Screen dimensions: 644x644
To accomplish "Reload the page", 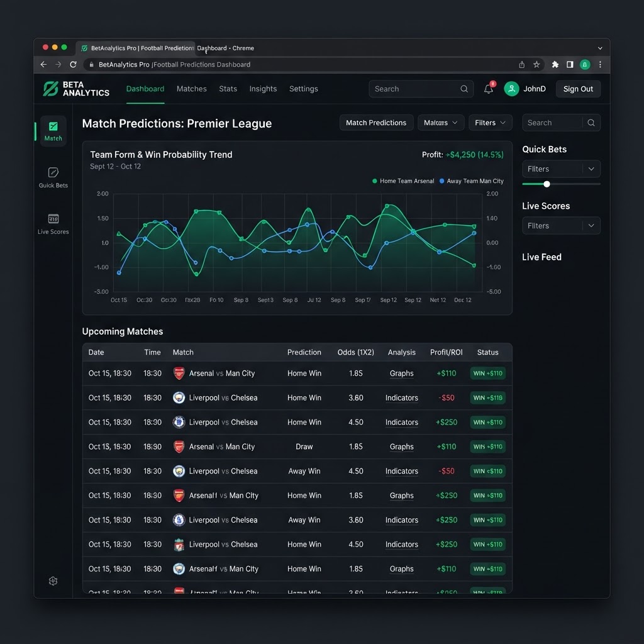I will [73, 65].
